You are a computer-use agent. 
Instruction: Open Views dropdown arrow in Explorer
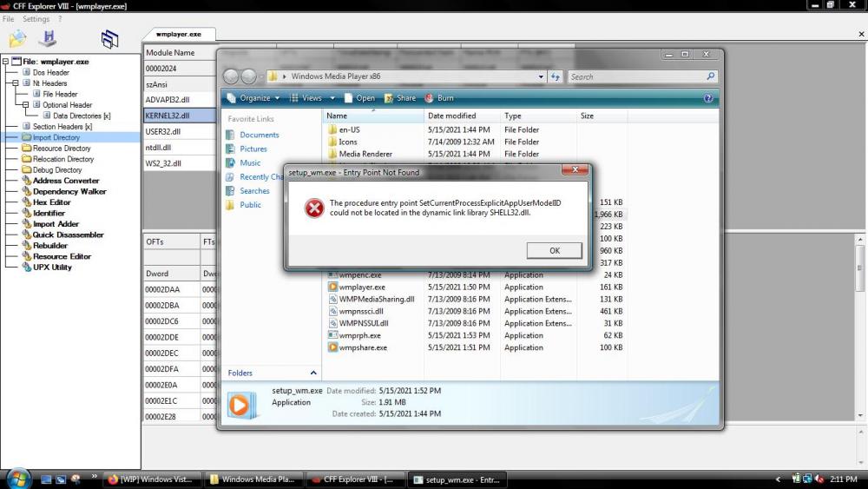(x=332, y=98)
